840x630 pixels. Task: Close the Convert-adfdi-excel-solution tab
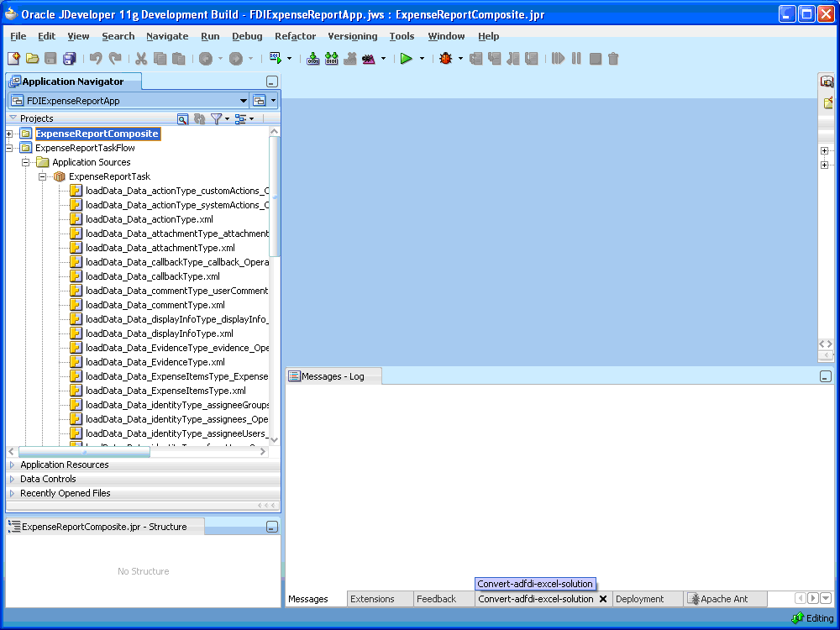(603, 599)
